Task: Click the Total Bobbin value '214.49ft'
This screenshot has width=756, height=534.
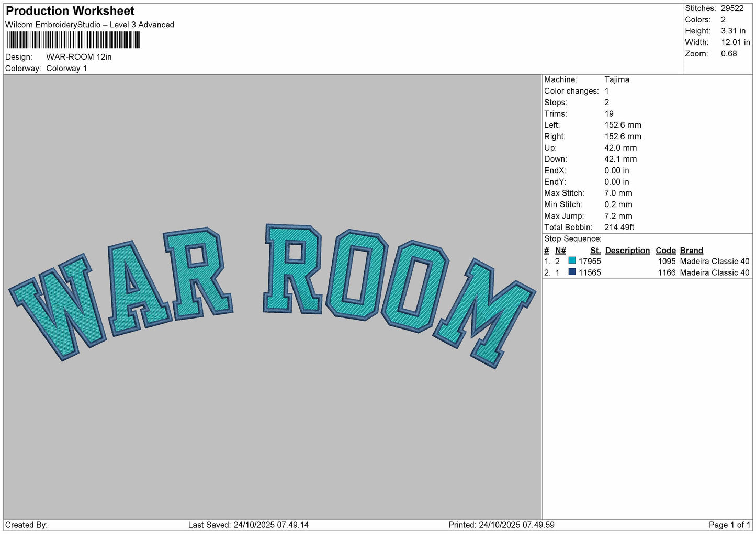Action: pos(619,228)
